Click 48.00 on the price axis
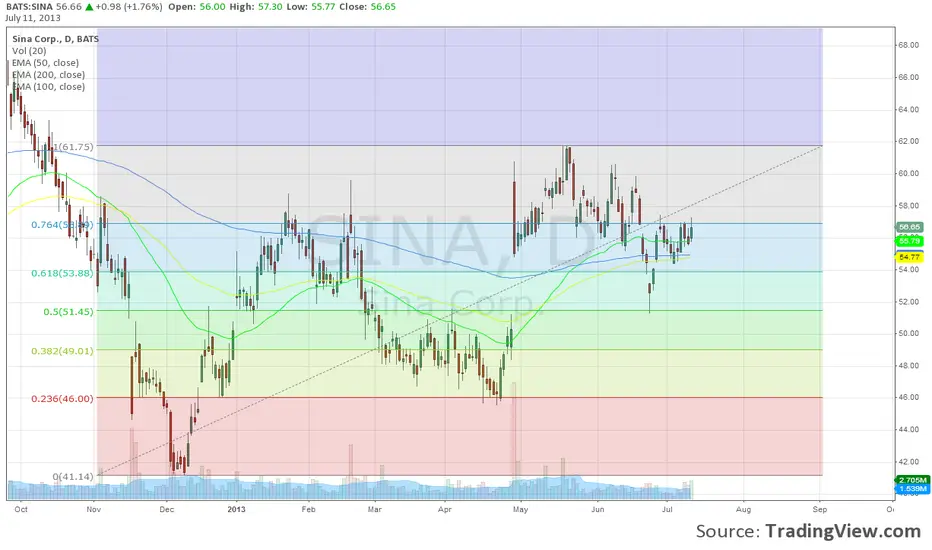The image size is (932, 550). [x=908, y=366]
